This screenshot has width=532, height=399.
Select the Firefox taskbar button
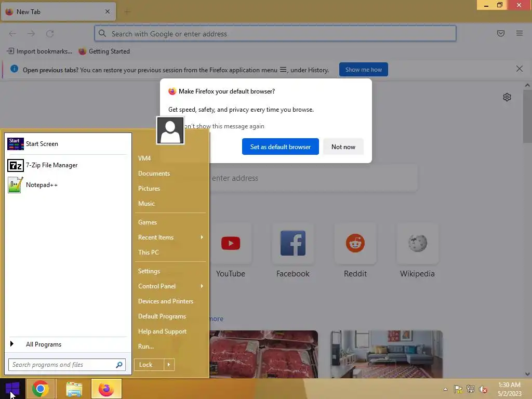click(x=106, y=389)
